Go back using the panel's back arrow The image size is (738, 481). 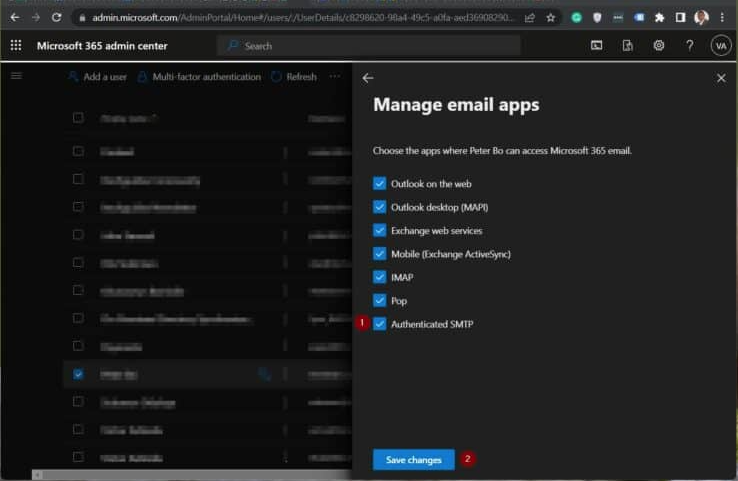pos(368,78)
